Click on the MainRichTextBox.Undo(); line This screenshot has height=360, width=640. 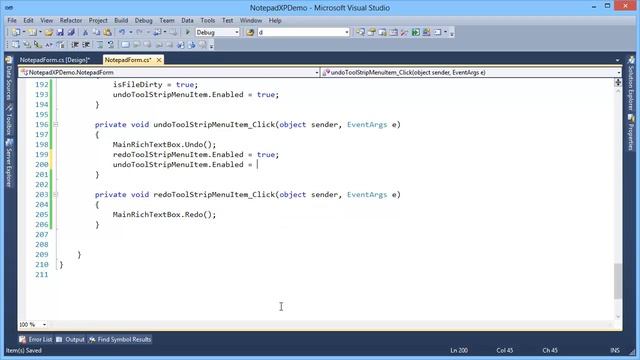pyautogui.click(x=164, y=144)
